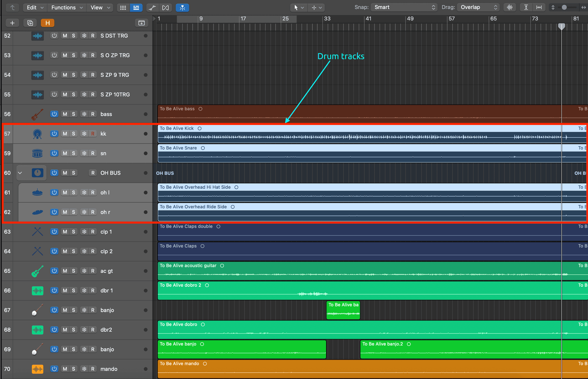Click the waveform icon on S DST TRG

(x=37, y=36)
